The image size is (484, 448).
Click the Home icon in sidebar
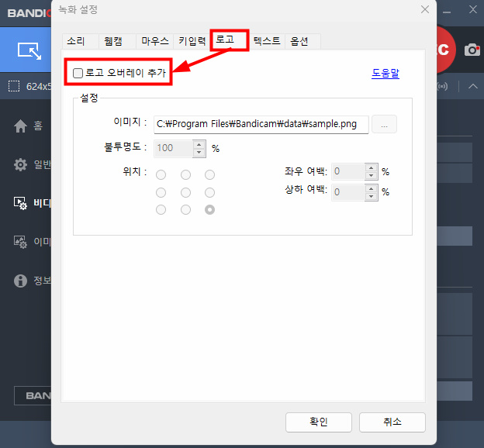tap(21, 126)
